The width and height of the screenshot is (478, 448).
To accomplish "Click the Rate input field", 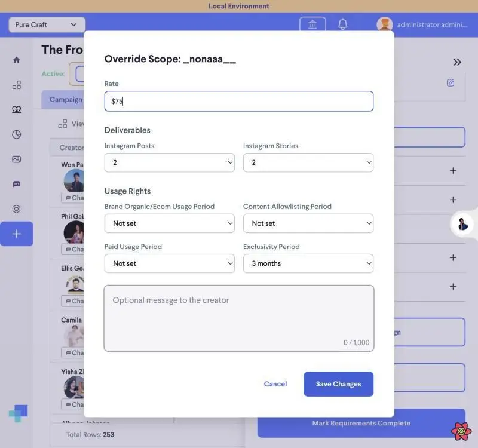I will pyautogui.click(x=238, y=101).
